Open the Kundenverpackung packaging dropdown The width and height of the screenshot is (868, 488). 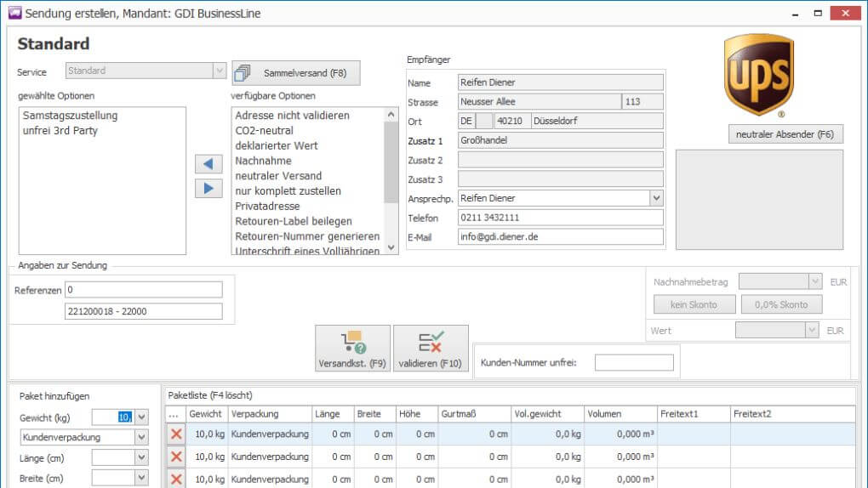142,437
